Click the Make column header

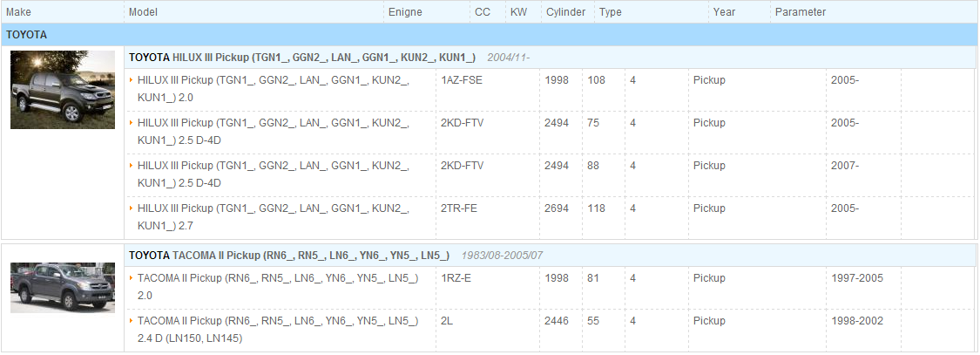[x=19, y=12]
